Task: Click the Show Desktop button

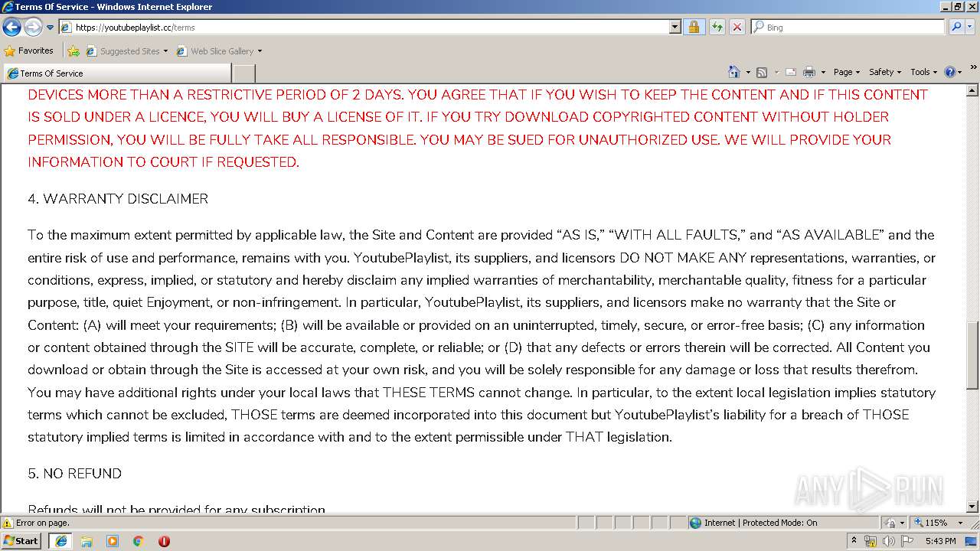Action: pos(972,541)
